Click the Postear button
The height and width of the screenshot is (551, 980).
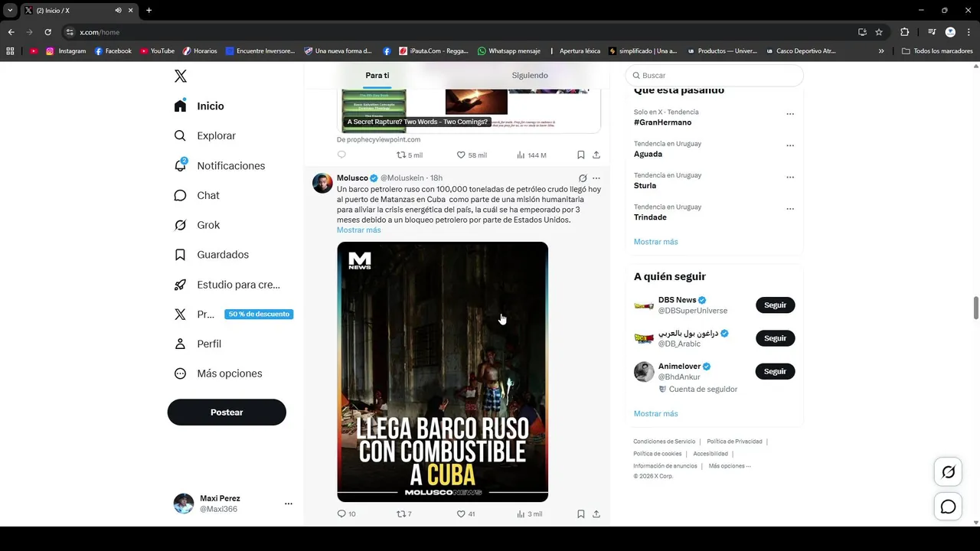coord(227,412)
